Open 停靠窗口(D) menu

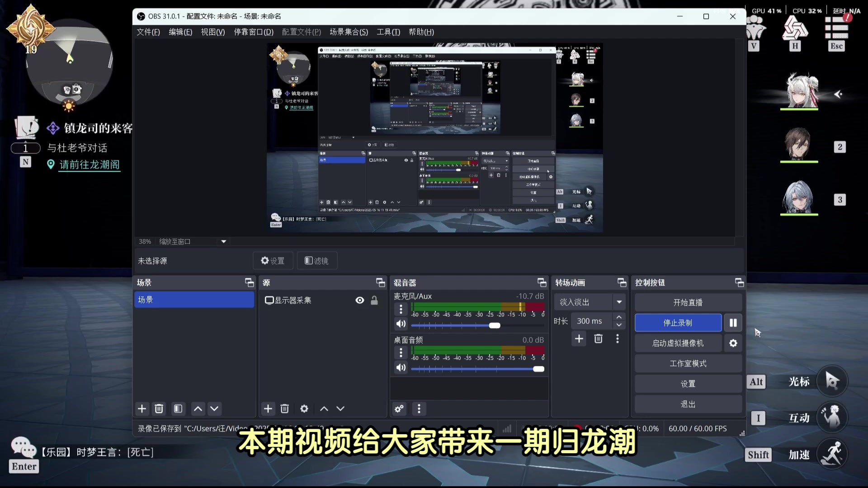[254, 32]
